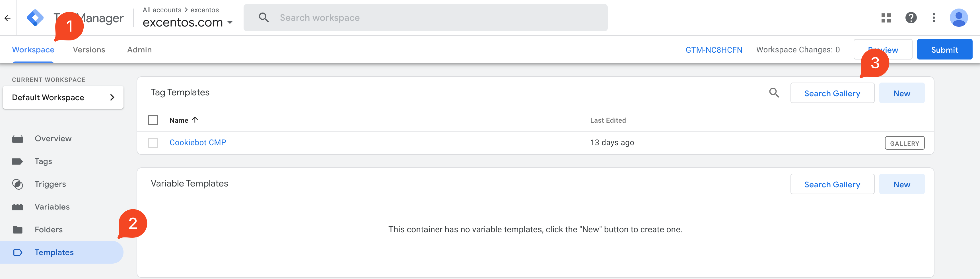The width and height of the screenshot is (980, 279).
Task: Open Templates in the sidebar
Action: click(62, 252)
